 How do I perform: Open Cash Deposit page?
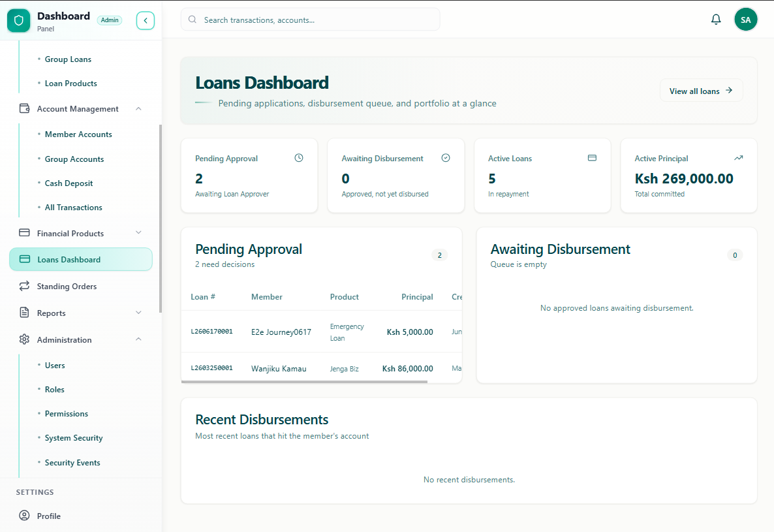(69, 183)
